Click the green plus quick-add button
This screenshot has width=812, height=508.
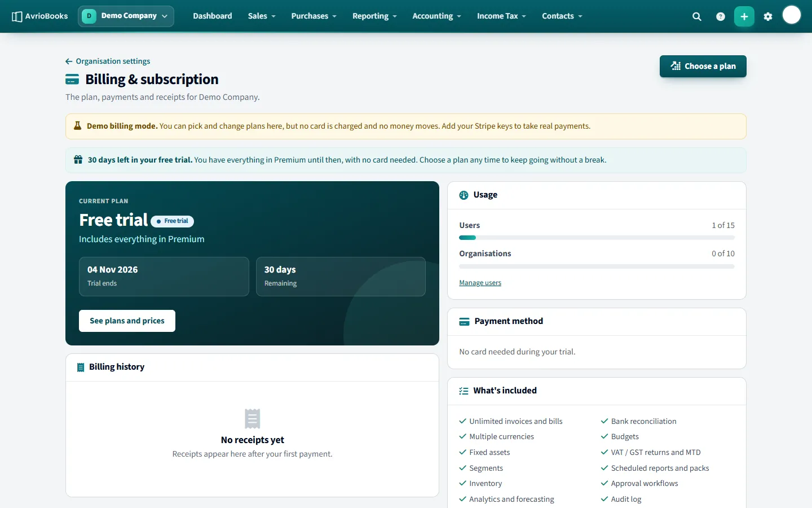[744, 16]
